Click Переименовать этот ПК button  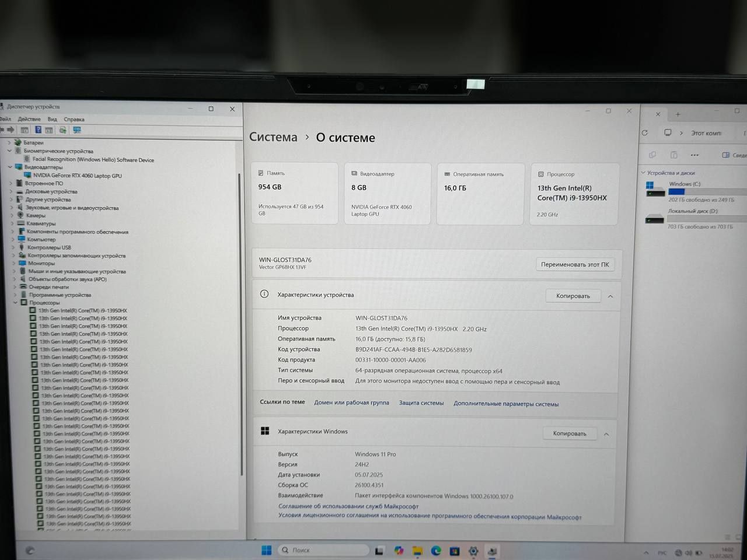[x=575, y=264]
